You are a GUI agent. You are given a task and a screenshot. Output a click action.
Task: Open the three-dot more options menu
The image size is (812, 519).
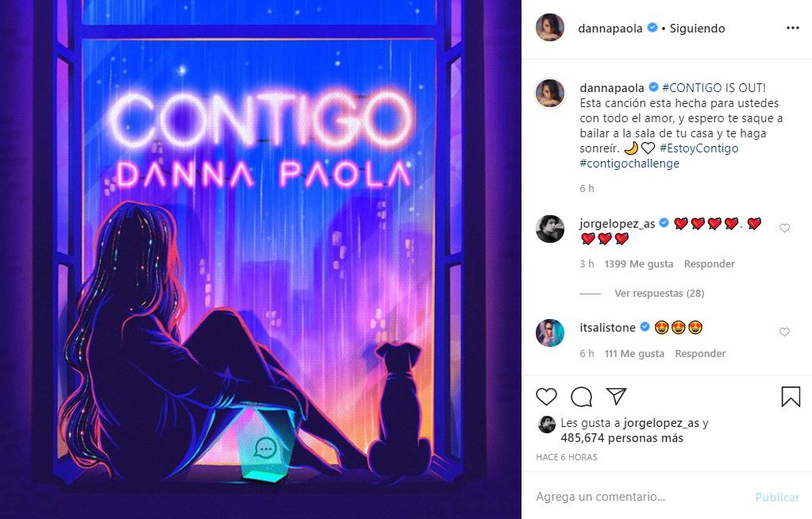pos(793,28)
